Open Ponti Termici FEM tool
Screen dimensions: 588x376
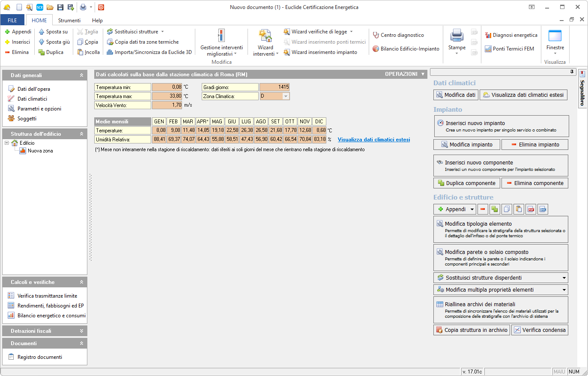click(x=509, y=49)
